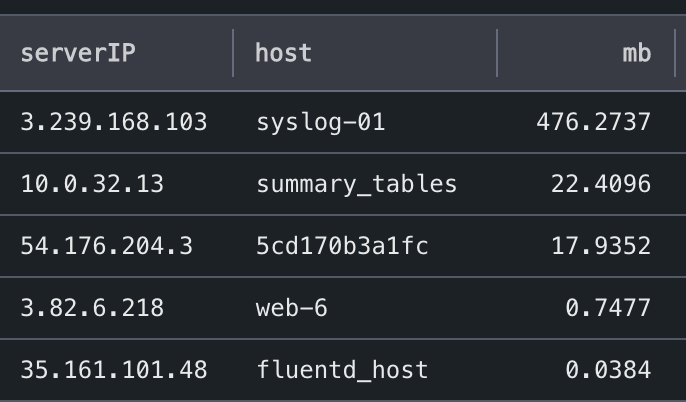Viewport: 686px width, 402px height.
Task: Click the column divider between host and mb
Action: [x=497, y=53]
